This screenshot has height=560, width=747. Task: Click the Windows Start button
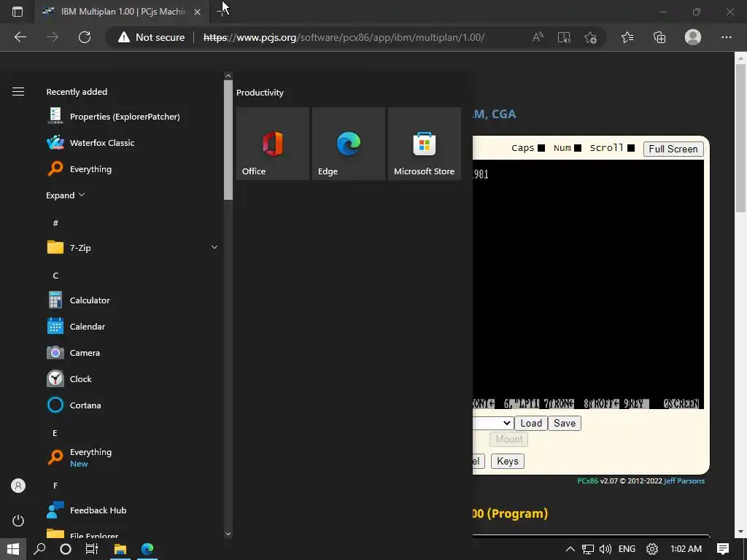point(13,549)
